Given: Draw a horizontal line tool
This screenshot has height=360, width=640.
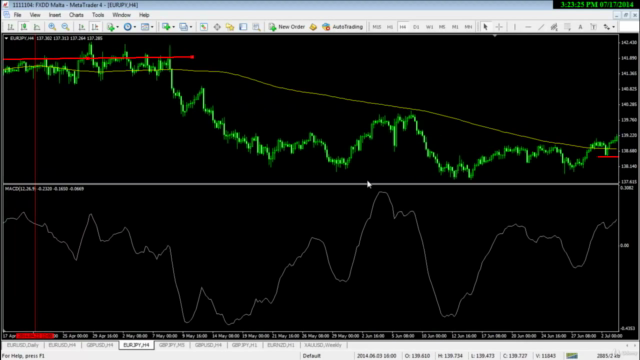Looking at the screenshot, I should tap(528, 27).
